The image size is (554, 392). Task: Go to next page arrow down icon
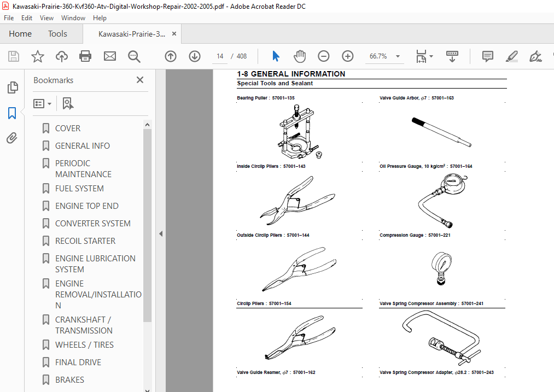coord(195,56)
